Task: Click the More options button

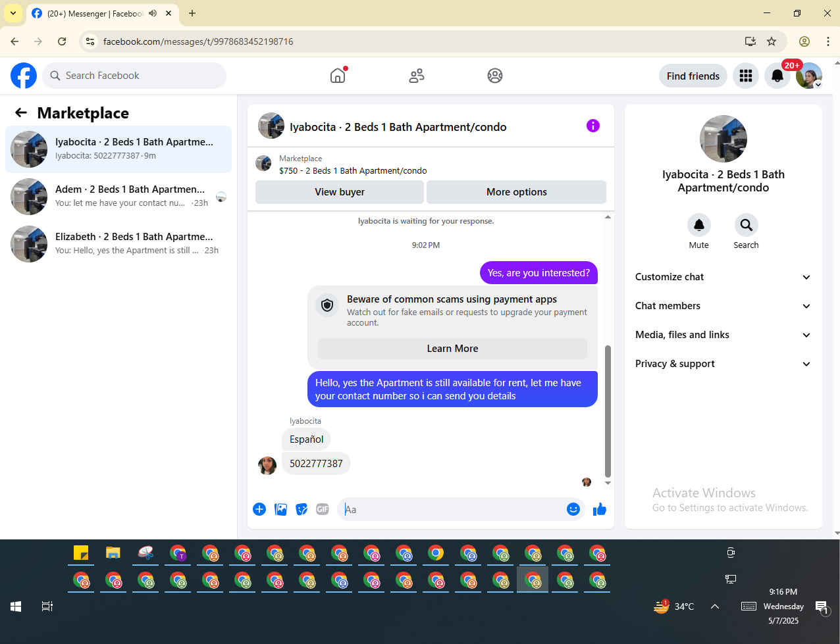Action: (517, 192)
